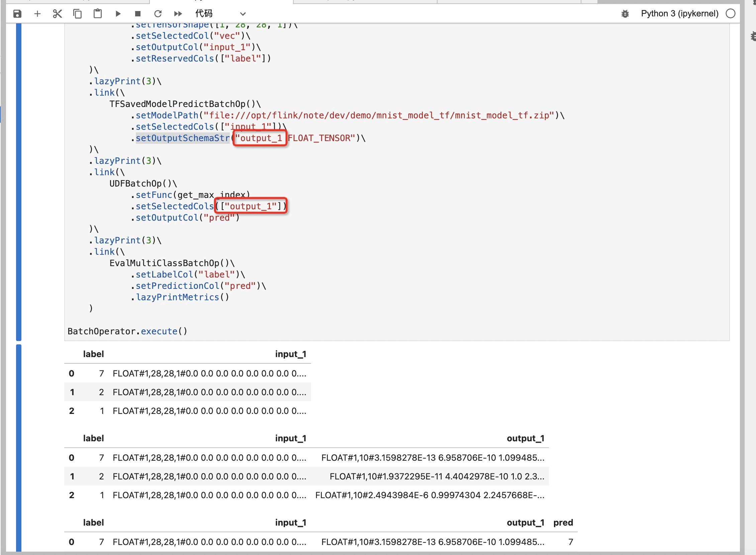Copy the selected cell
This screenshot has height=555, width=756.
click(x=77, y=14)
